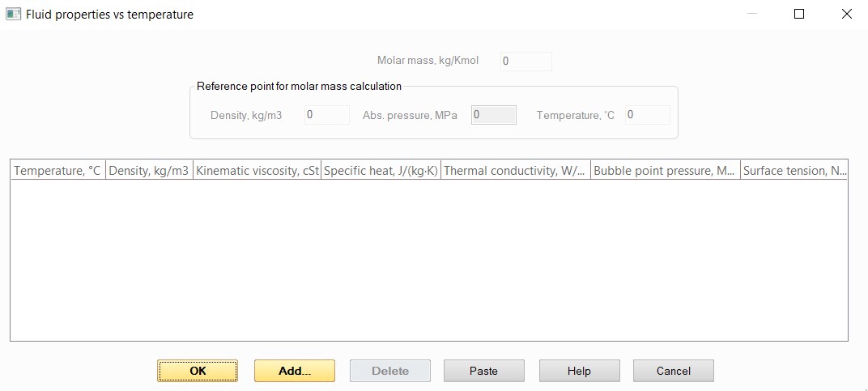Open Help for fluid properties
The image size is (868, 391).
(x=579, y=371)
